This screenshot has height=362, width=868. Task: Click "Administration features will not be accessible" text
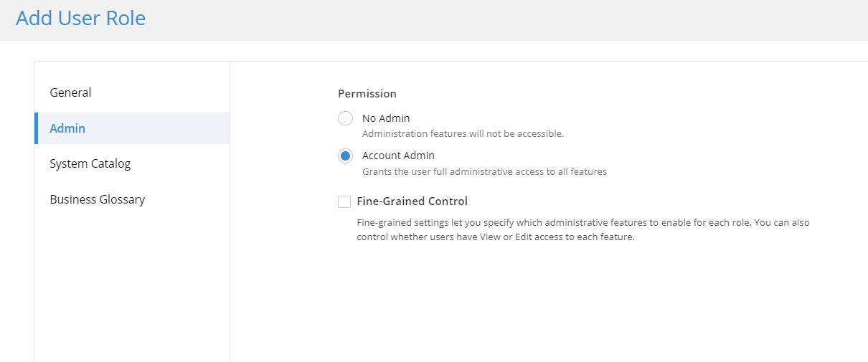point(463,133)
